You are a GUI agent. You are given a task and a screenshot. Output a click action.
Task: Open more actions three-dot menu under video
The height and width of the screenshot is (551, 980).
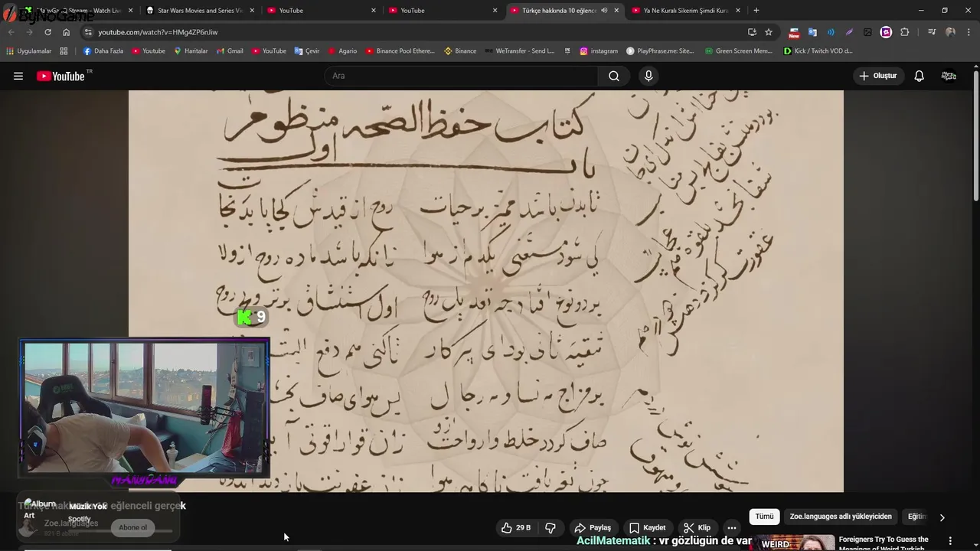(x=731, y=527)
